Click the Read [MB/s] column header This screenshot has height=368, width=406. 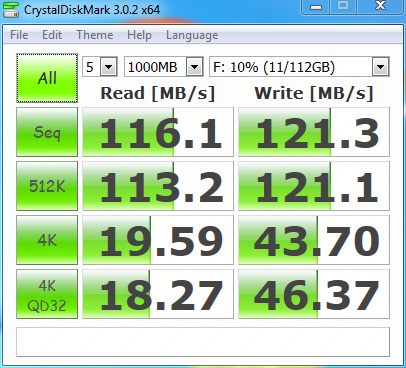pos(158,93)
